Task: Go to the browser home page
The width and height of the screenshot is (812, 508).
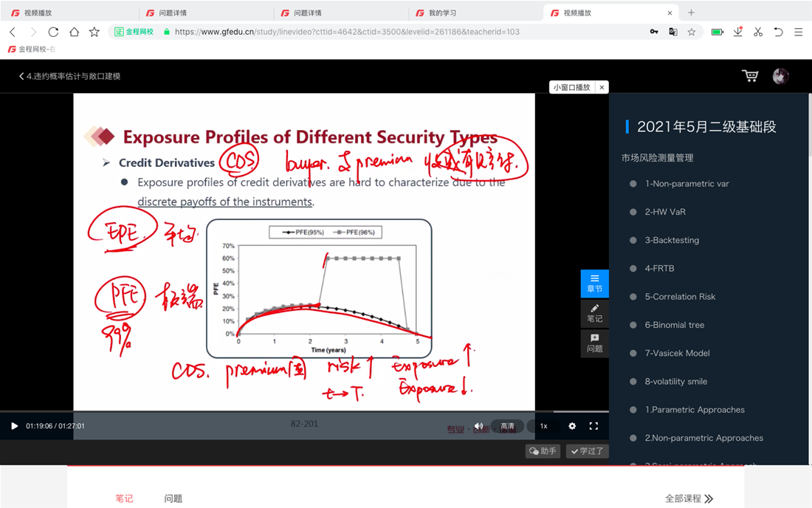Action: 74,32
